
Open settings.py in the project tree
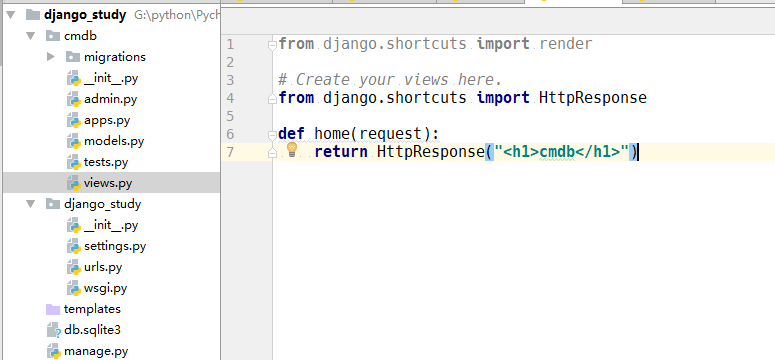[x=115, y=246]
